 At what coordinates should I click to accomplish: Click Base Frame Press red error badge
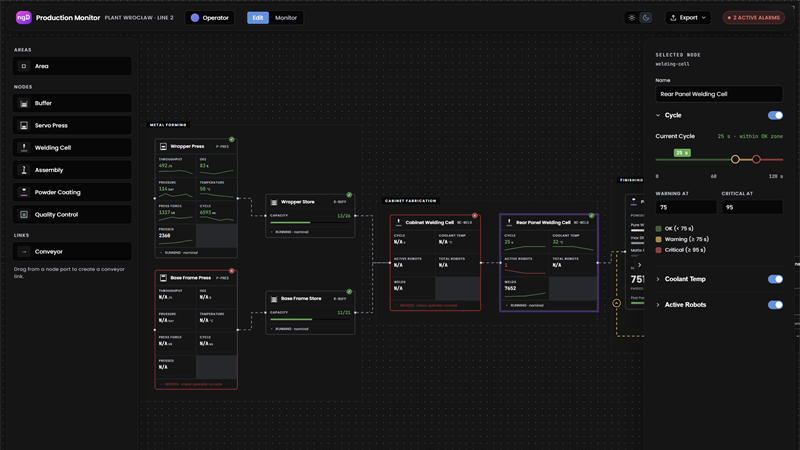232,271
